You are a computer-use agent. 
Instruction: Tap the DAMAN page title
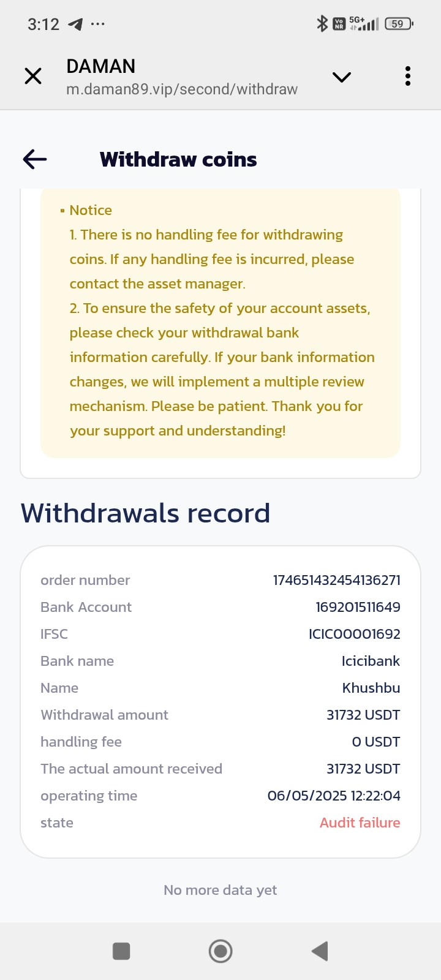pos(101,66)
